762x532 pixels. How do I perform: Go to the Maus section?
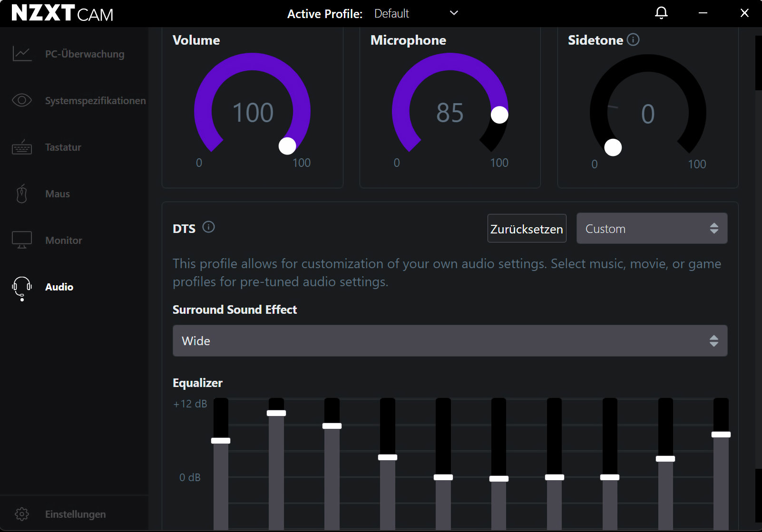58,193
